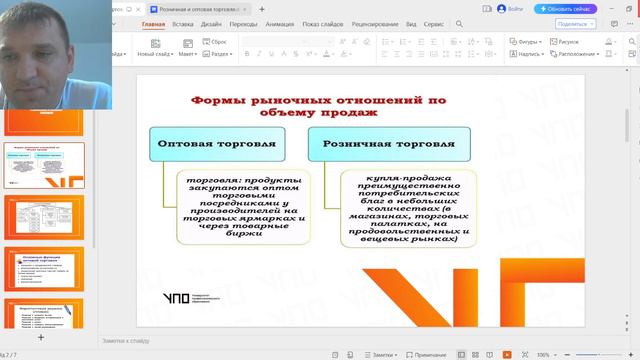Insert a picture with Рисунок
The image size is (640, 360).
[x=564, y=42]
